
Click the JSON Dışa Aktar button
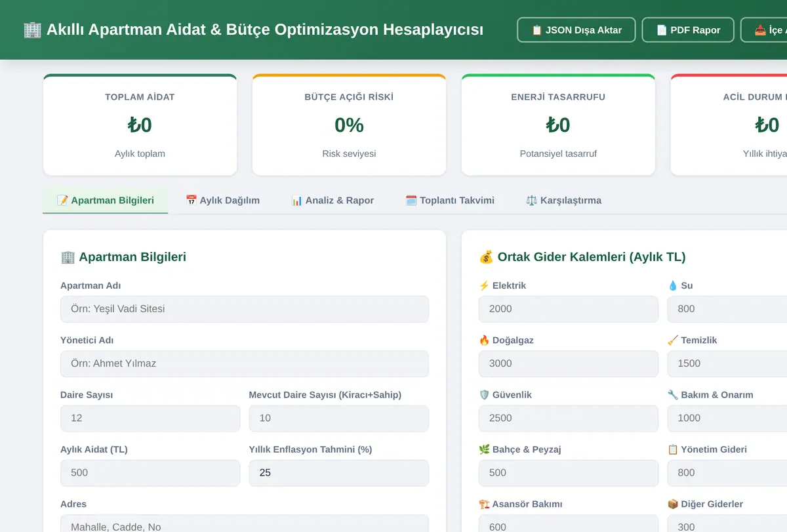(x=576, y=30)
